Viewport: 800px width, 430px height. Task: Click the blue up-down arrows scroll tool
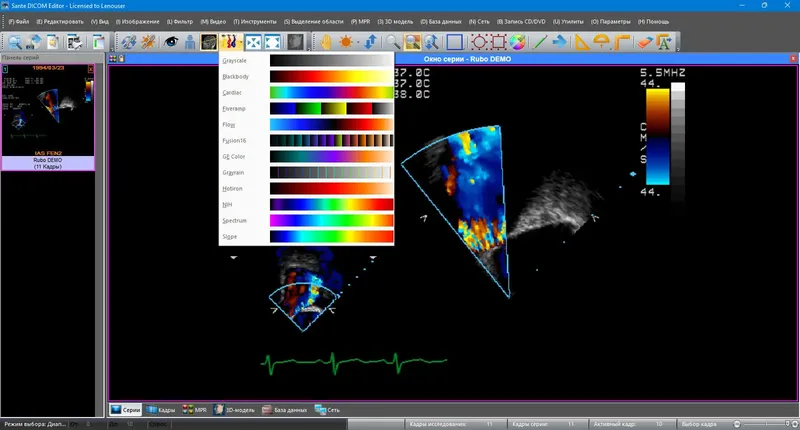(370, 42)
